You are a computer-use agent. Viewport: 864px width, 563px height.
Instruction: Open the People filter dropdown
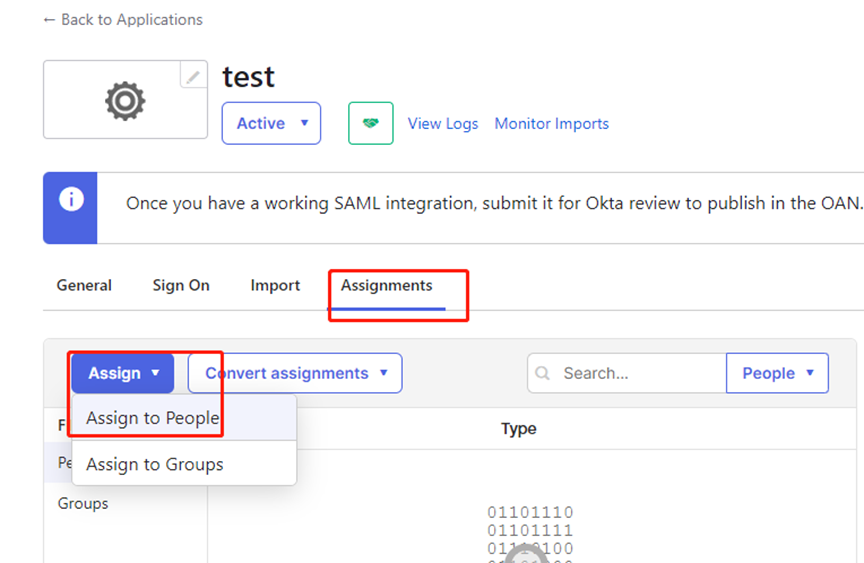[777, 373]
